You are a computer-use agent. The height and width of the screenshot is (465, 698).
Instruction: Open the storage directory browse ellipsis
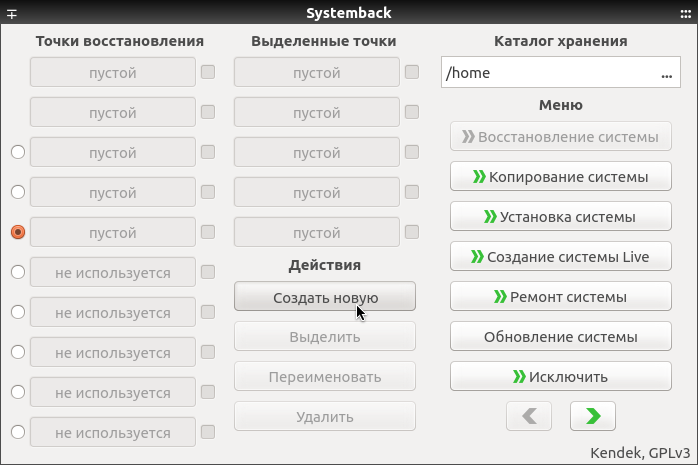click(x=666, y=74)
